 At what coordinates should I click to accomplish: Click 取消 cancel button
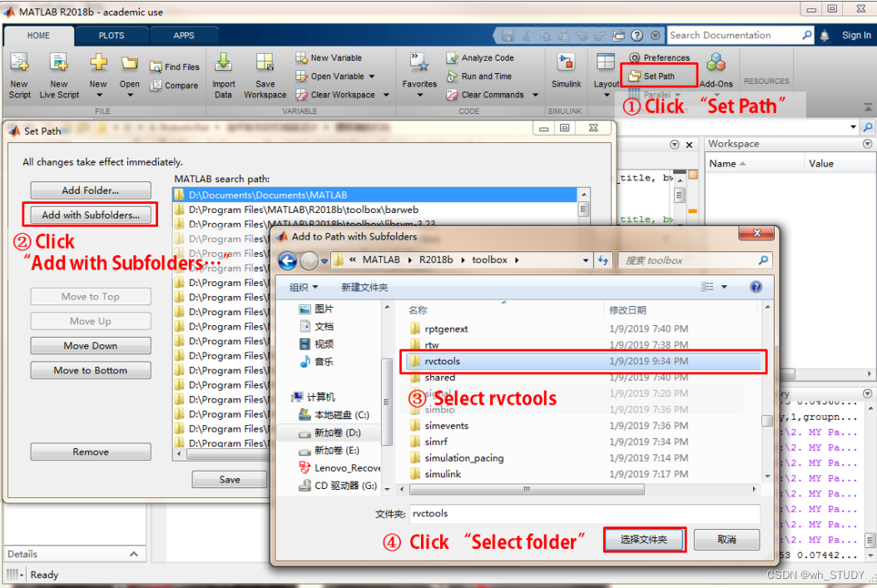(726, 540)
